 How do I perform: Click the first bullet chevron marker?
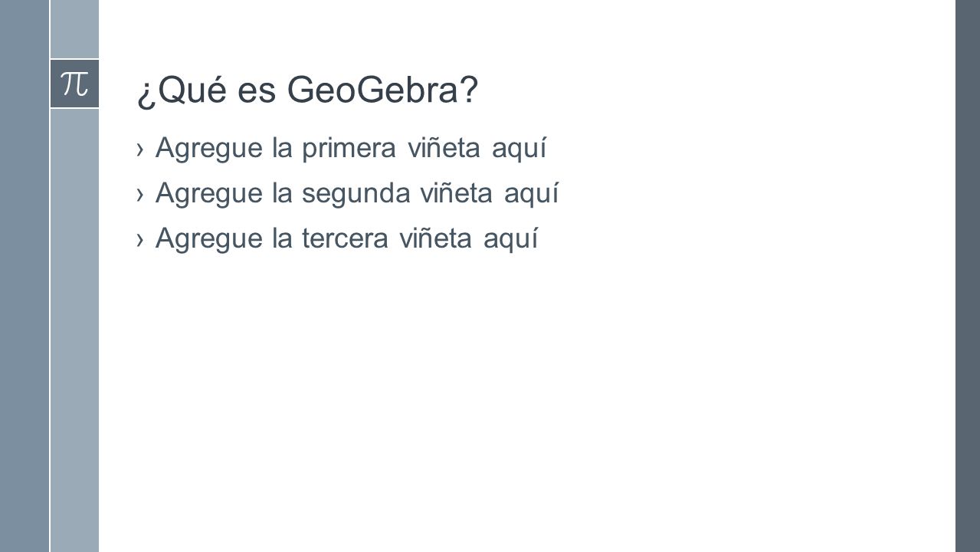pos(139,149)
